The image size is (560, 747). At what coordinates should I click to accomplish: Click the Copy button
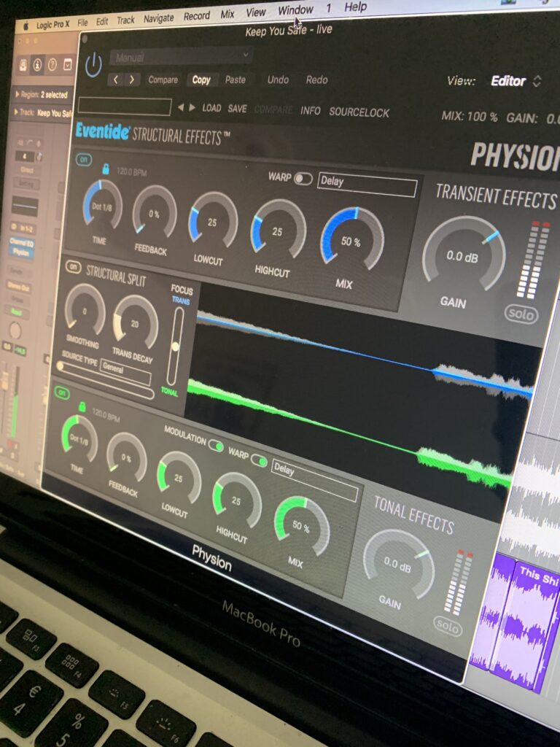click(201, 80)
